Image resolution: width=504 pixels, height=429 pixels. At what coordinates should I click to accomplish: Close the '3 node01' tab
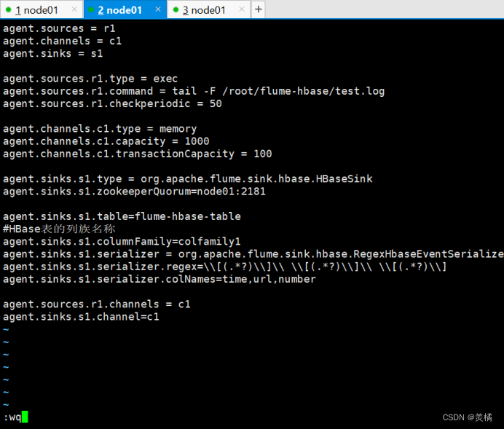coord(242,9)
